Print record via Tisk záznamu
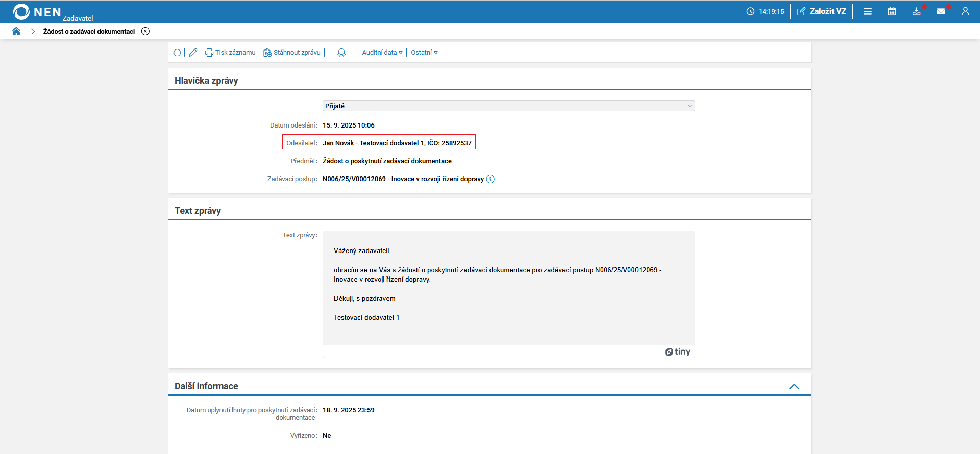 point(230,53)
